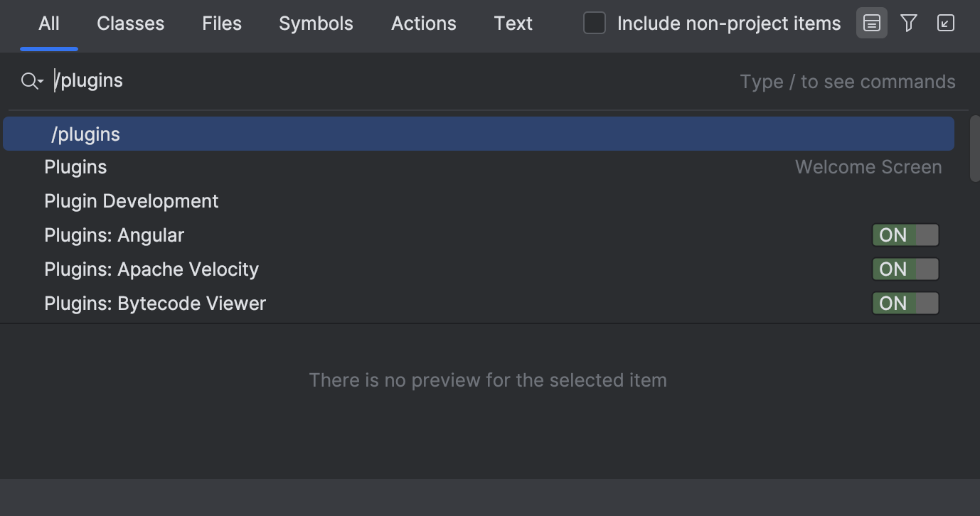Switch to the Classes tab

point(130,23)
